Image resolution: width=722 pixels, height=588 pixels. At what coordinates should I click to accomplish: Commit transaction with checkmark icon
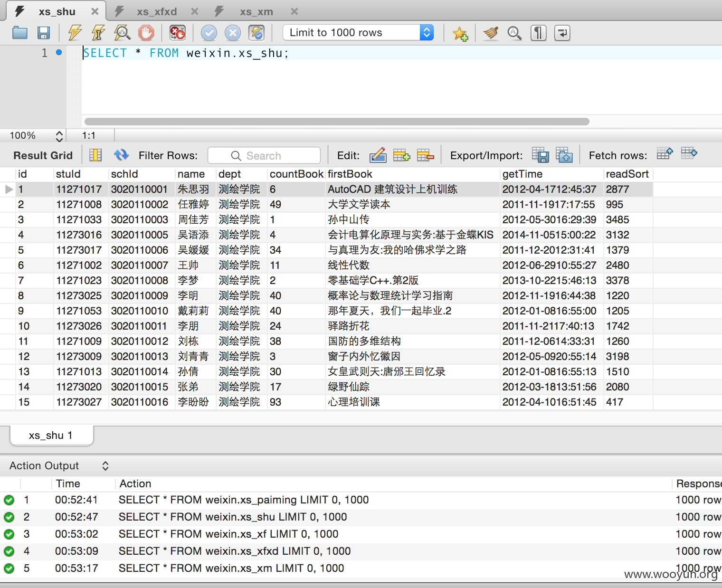209,33
